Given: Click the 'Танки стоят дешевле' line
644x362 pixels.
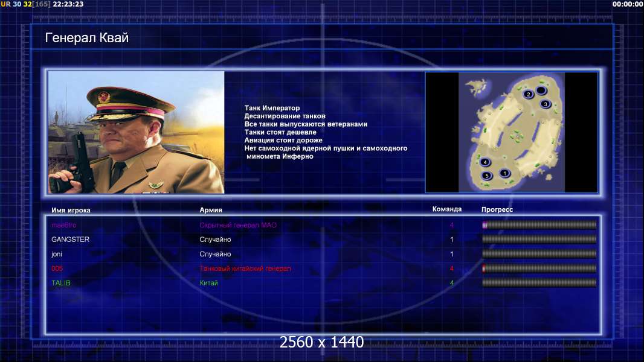Looking at the screenshot, I should click(280, 132).
